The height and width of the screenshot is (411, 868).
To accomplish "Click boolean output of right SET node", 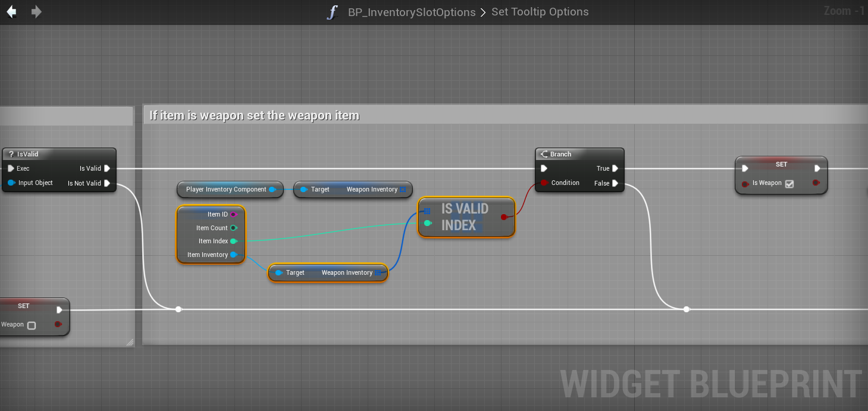I will click(817, 183).
